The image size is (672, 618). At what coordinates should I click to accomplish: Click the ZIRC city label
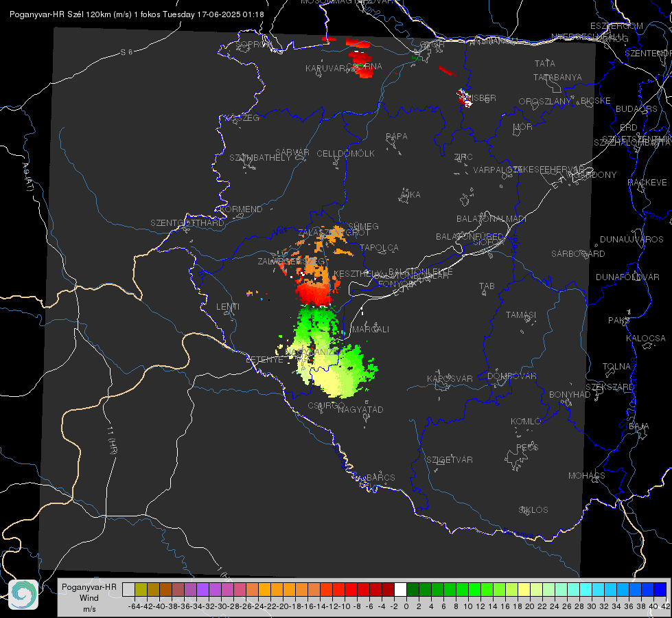[463, 157]
